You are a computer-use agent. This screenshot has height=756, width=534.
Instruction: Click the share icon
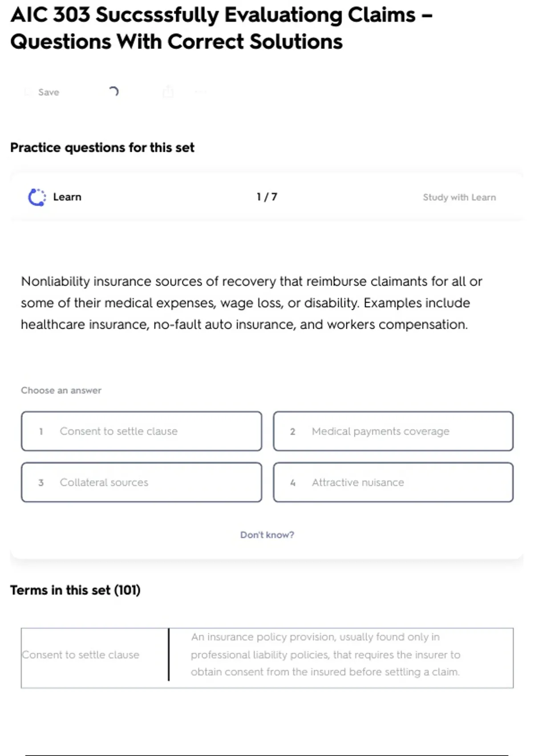[x=168, y=92]
